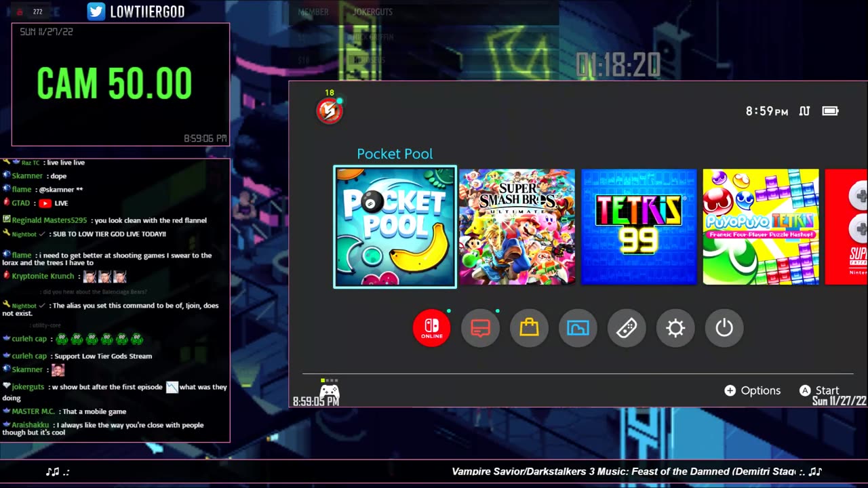Open the user profile avatar icon
The image size is (868, 488).
pyautogui.click(x=330, y=110)
